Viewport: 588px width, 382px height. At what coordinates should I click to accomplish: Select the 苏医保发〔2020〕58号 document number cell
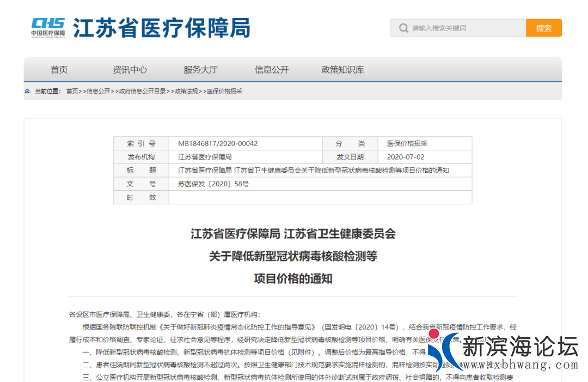(x=212, y=184)
